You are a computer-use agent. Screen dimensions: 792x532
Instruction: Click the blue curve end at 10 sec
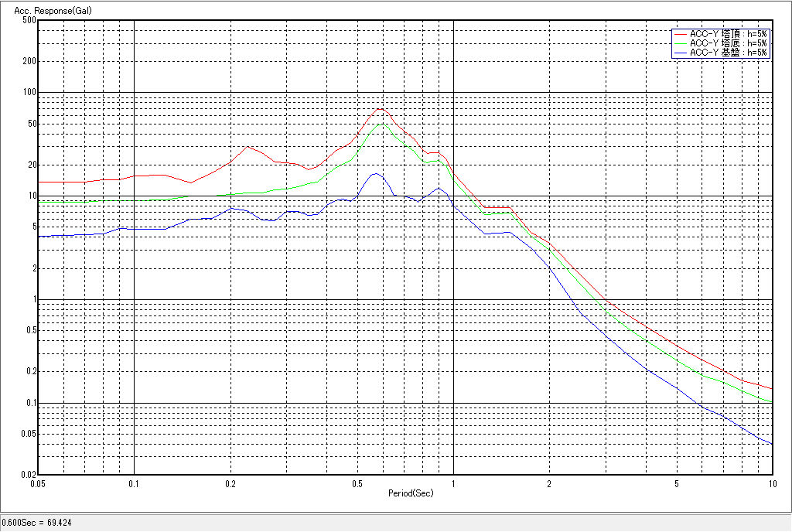(x=771, y=443)
